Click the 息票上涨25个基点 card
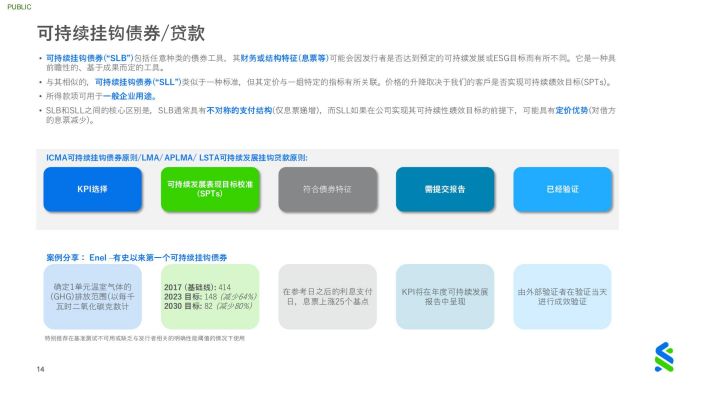 click(x=328, y=297)
